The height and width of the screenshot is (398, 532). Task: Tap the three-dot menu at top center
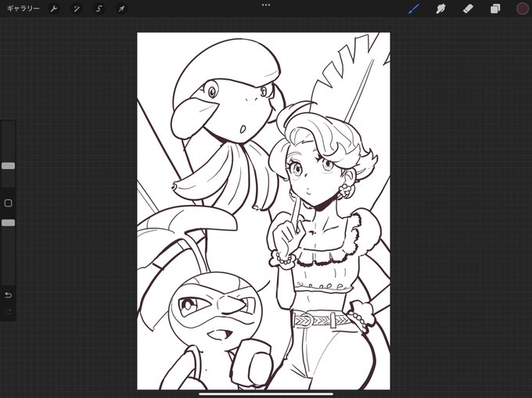pyautogui.click(x=266, y=5)
